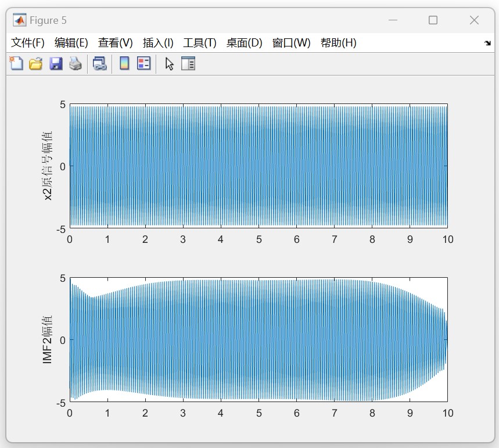Insert a legend using the toolbar icon
This screenshot has width=499, height=448.
coord(144,63)
